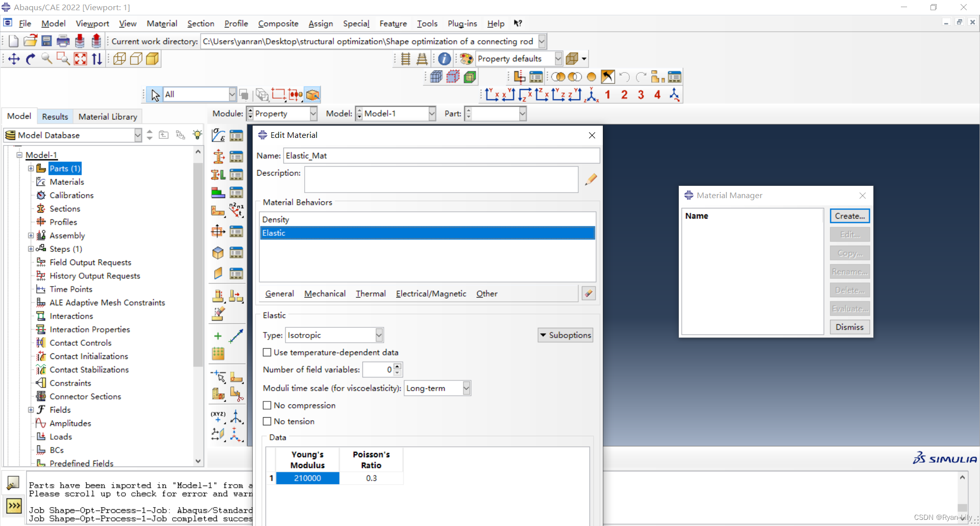Open the Plug-ins menu

pos(462,23)
